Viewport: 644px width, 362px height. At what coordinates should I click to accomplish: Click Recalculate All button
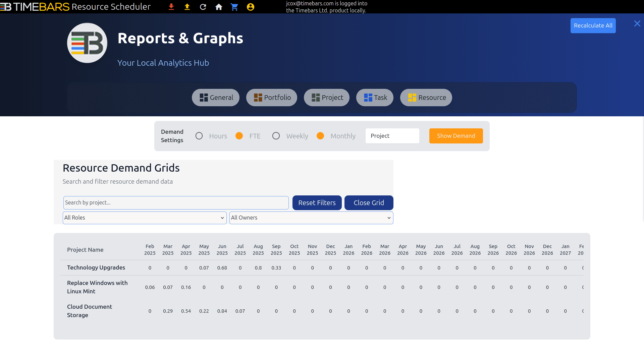[593, 25]
